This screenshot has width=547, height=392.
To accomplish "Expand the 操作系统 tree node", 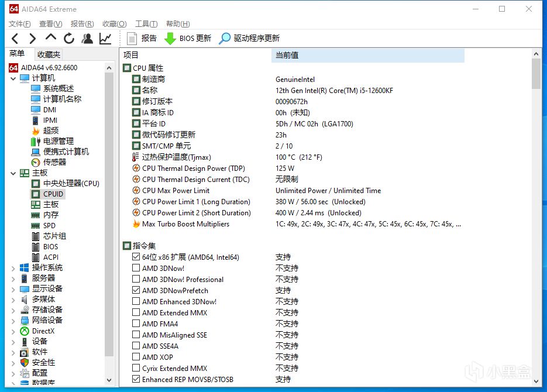I will (13, 268).
